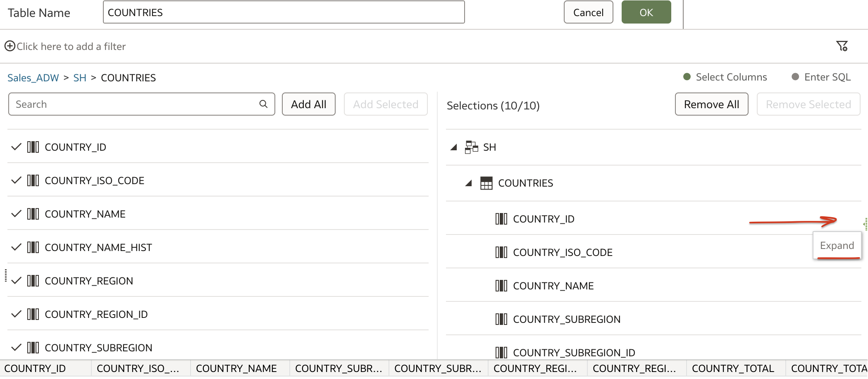The height and width of the screenshot is (379, 868).
Task: Click the COUNTRIES table icon in Selections
Action: pos(486,183)
